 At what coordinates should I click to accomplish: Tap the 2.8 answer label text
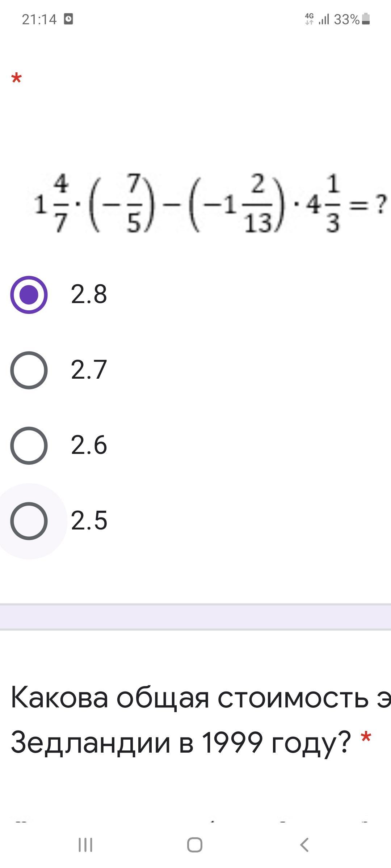89,294
